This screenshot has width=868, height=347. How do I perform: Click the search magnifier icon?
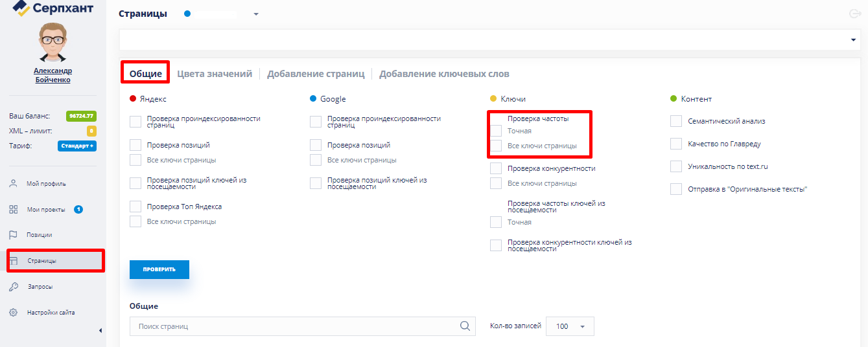coord(465,326)
